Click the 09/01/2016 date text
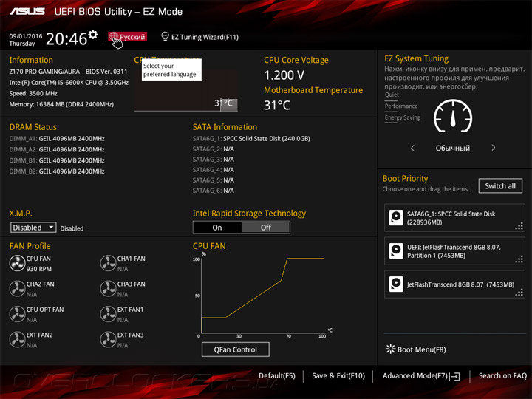 pos(26,36)
